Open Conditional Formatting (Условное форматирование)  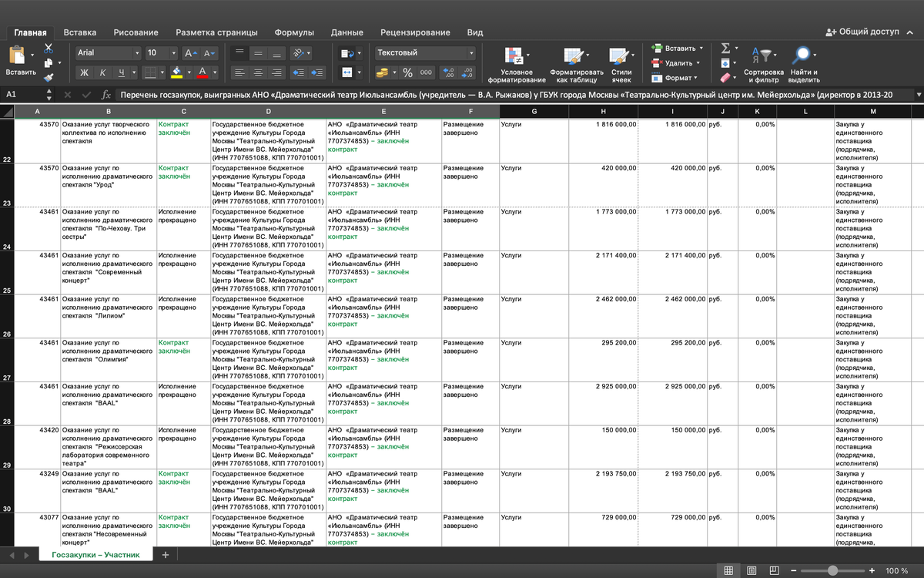517,65
